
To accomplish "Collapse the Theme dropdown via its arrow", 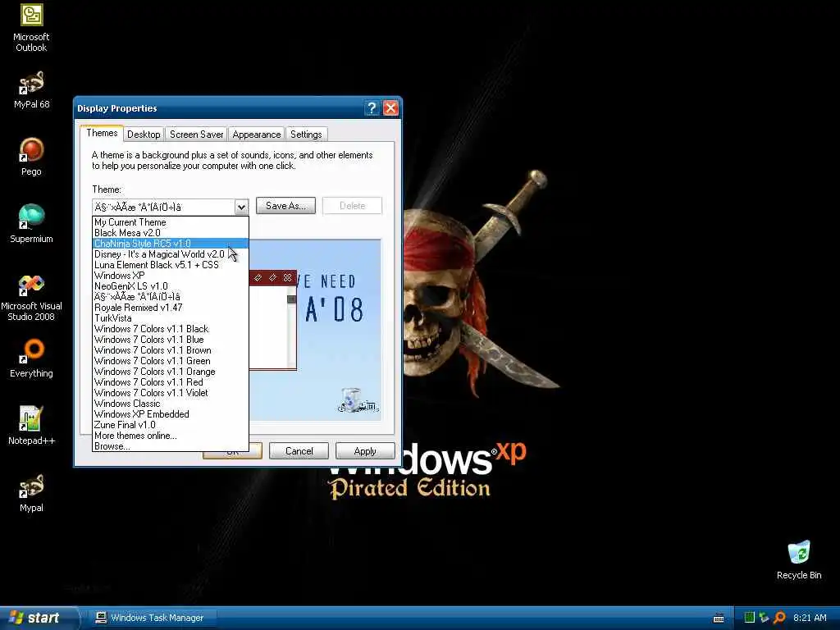I will (241, 207).
